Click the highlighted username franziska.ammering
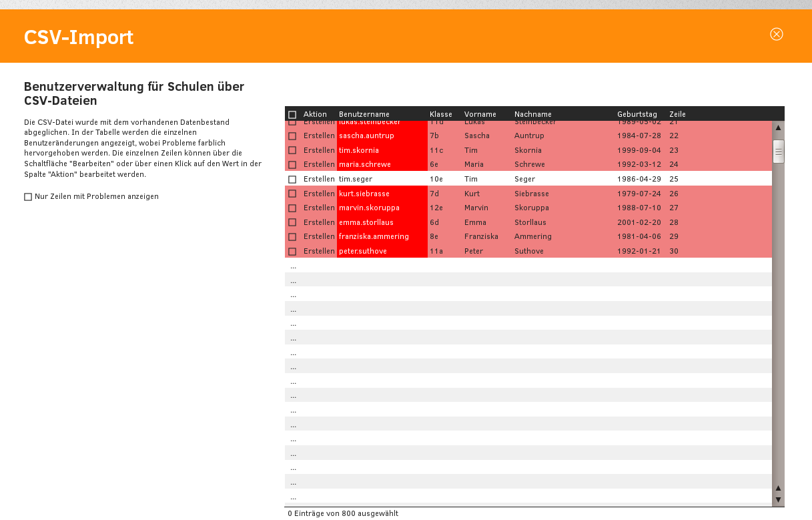812x520 pixels. pos(374,237)
